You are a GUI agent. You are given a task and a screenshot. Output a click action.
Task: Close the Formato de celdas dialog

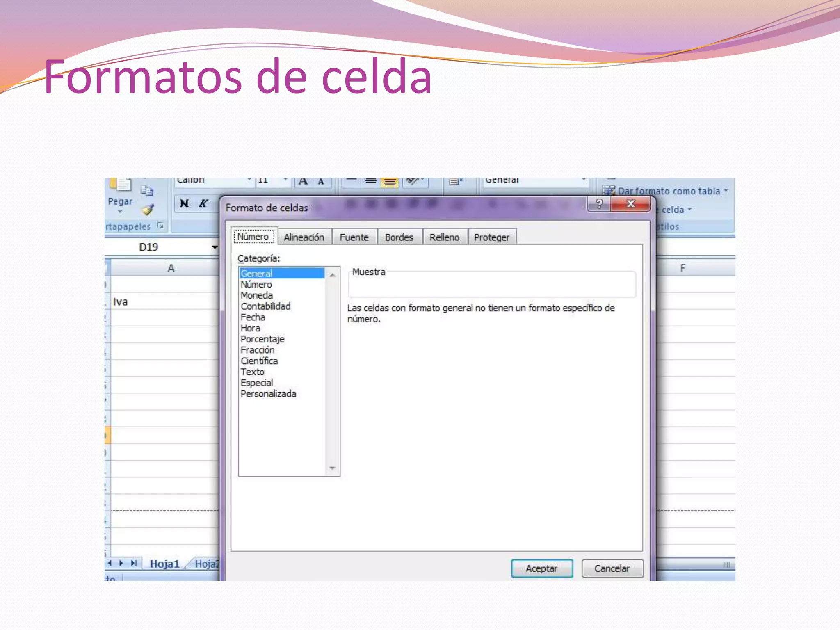point(631,204)
